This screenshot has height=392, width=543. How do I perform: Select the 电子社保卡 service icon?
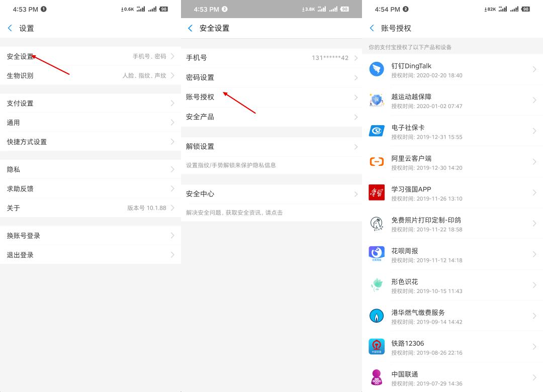[x=377, y=132]
